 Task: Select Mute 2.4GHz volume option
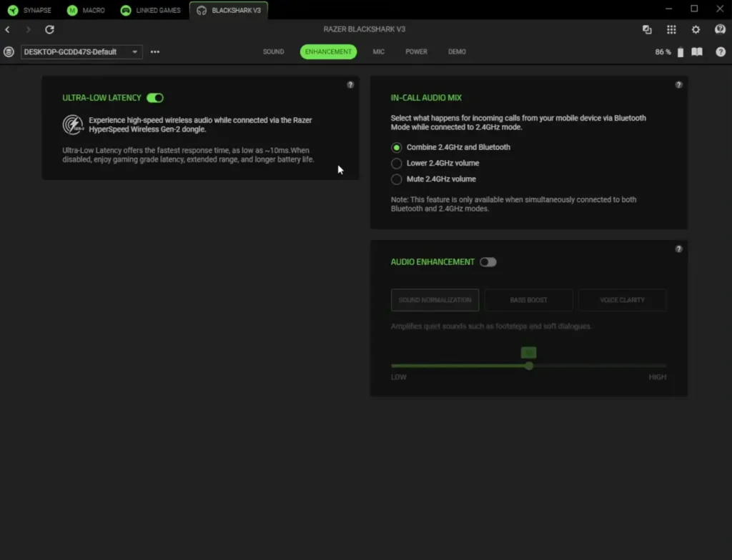click(433, 179)
